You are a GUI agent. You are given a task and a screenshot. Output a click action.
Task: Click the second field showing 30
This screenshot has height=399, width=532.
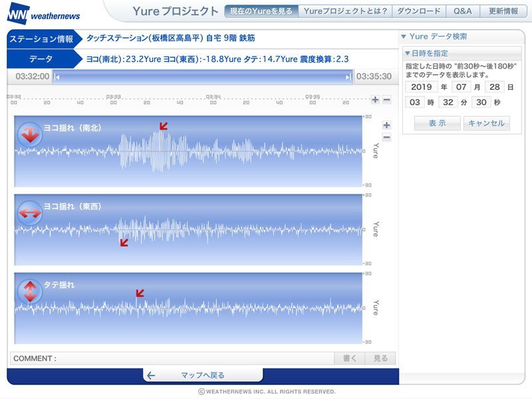point(481,102)
